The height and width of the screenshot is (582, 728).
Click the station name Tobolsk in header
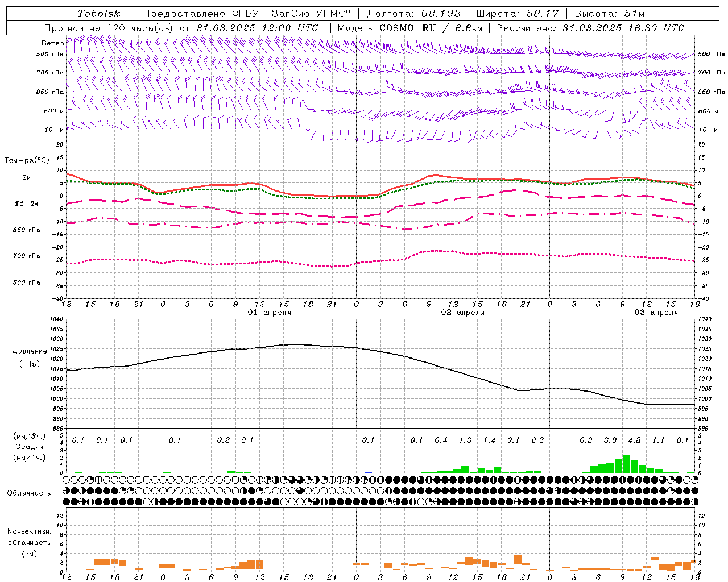(99, 14)
